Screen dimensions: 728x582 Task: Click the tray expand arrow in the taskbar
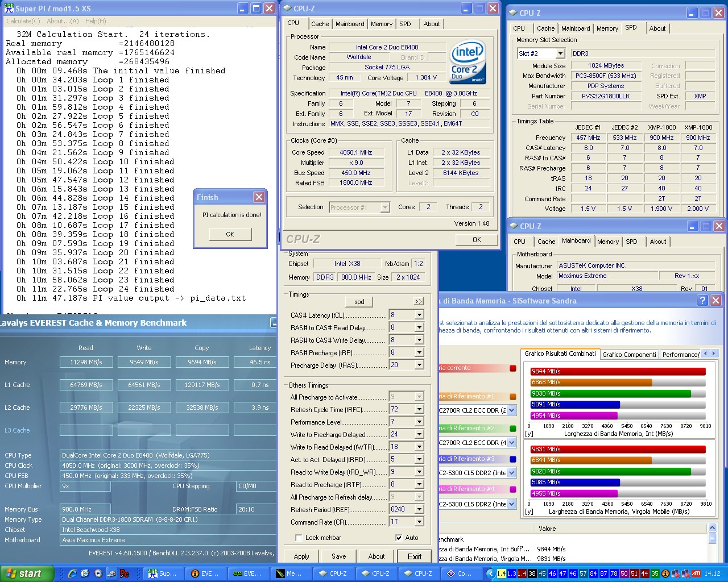[x=490, y=573]
